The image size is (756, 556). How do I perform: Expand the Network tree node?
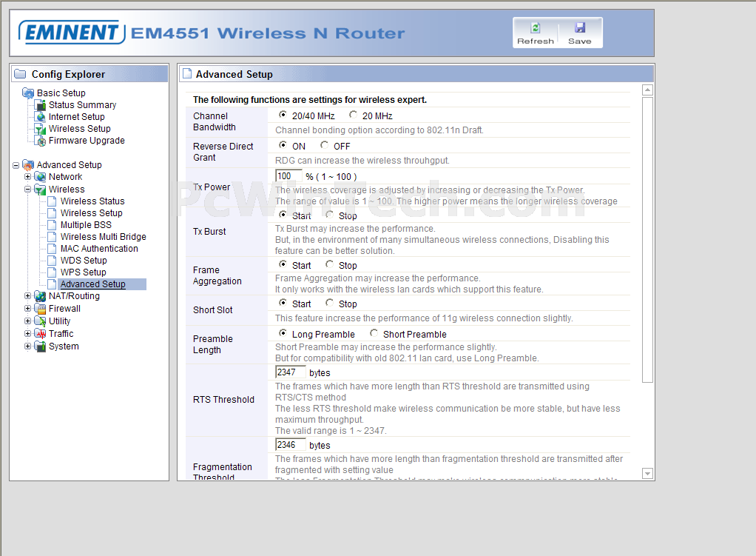point(27,177)
